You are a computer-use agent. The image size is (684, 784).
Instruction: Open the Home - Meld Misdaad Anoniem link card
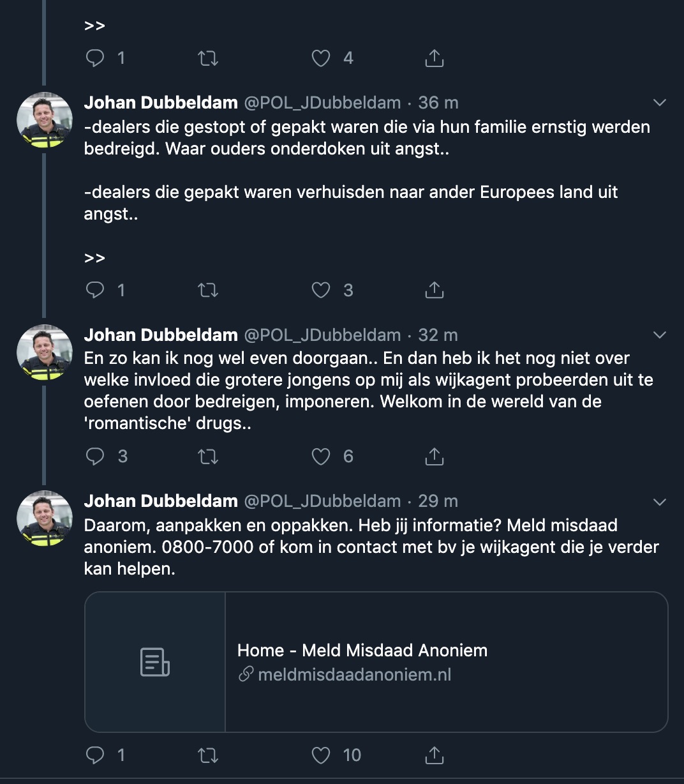click(362, 651)
